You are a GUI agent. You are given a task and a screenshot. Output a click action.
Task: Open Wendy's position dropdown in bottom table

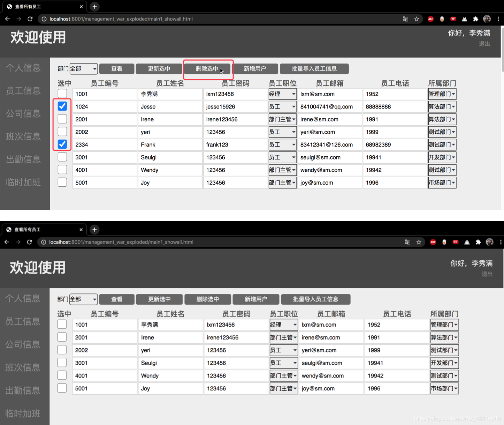(x=284, y=376)
